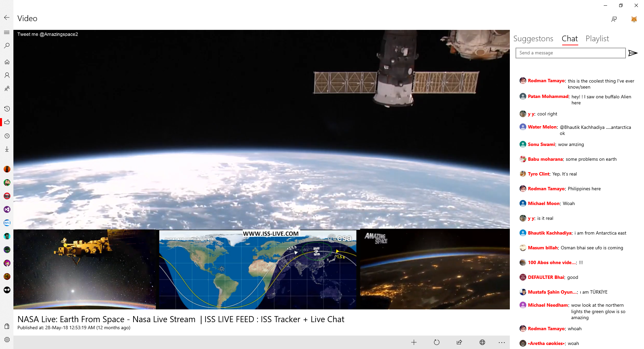Refresh the video with the reload icon
The height and width of the screenshot is (349, 644).
tap(436, 342)
